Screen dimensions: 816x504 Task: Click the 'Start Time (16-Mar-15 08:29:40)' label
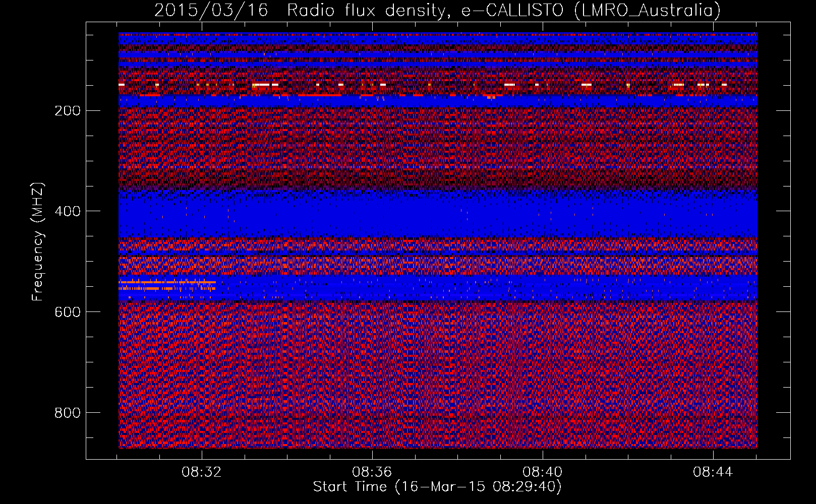pyautogui.click(x=437, y=487)
